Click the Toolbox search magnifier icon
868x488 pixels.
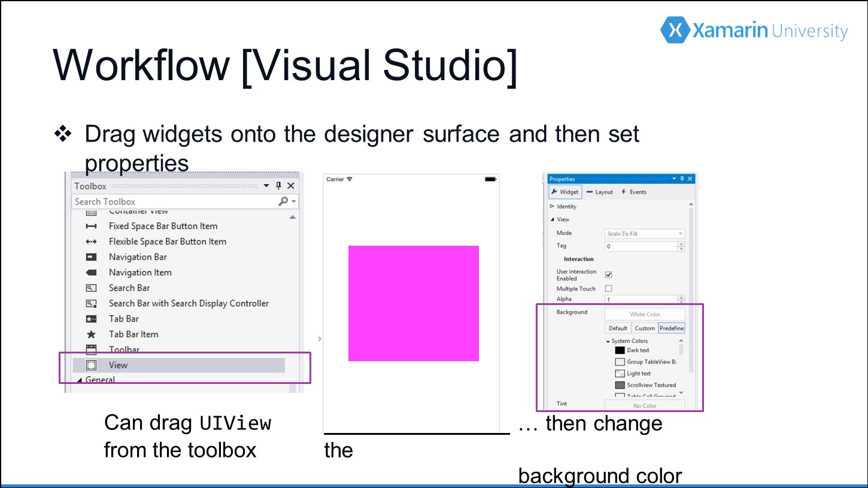click(x=284, y=202)
